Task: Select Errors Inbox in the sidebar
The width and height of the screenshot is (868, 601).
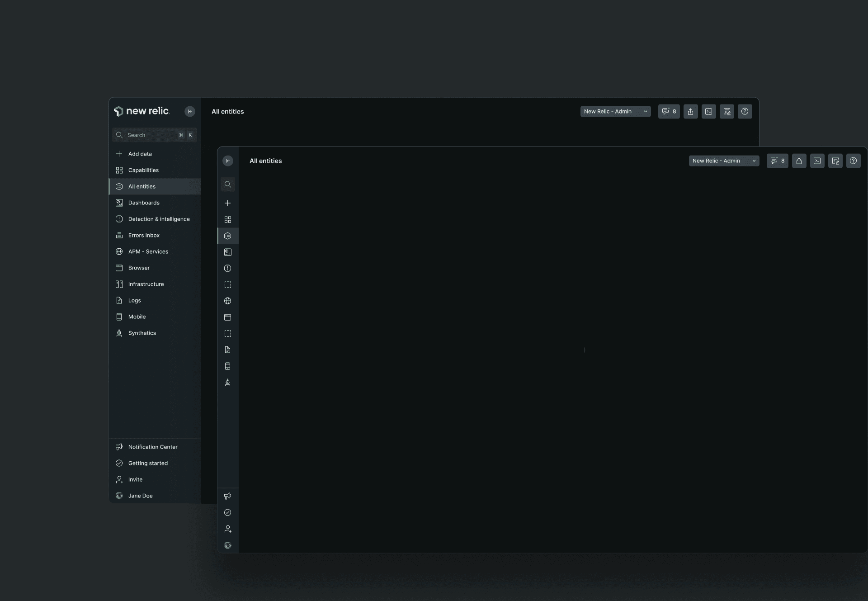Action: tap(144, 235)
